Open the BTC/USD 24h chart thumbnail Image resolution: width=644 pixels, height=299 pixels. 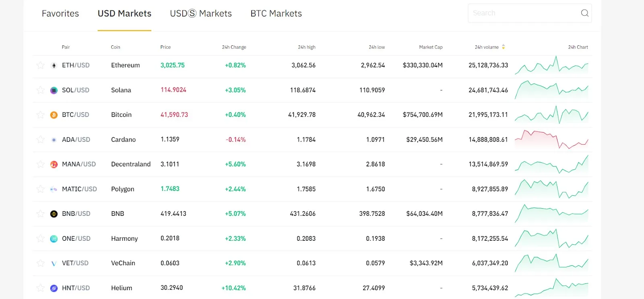(551, 115)
